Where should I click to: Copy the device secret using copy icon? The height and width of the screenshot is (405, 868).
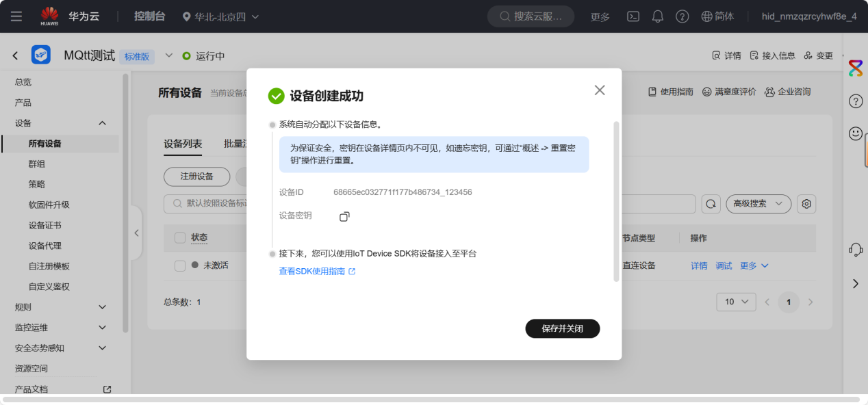point(344,216)
